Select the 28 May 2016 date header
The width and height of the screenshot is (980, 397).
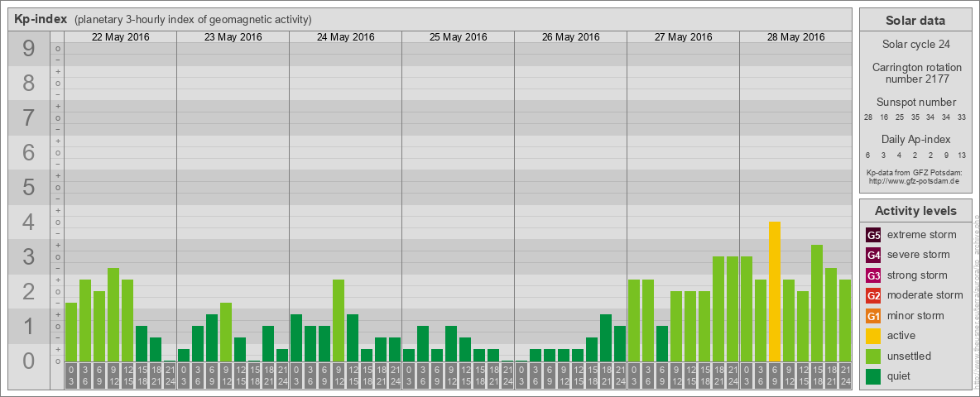795,37
